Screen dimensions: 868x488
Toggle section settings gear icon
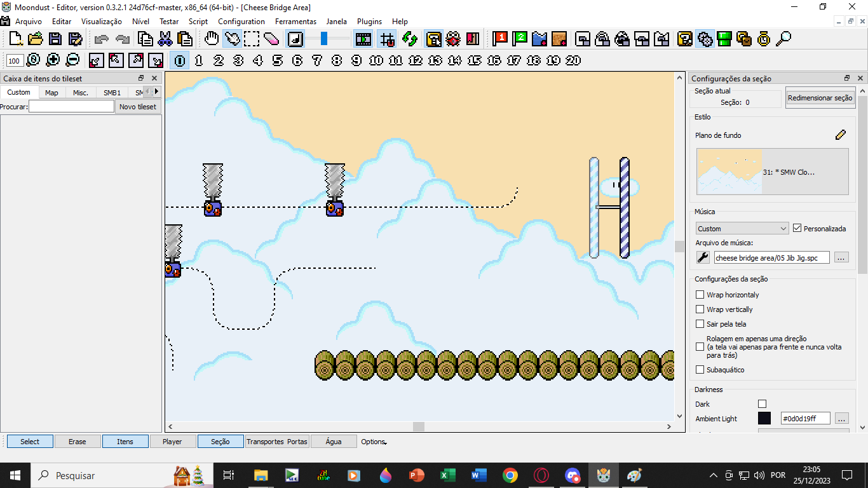[x=705, y=39]
